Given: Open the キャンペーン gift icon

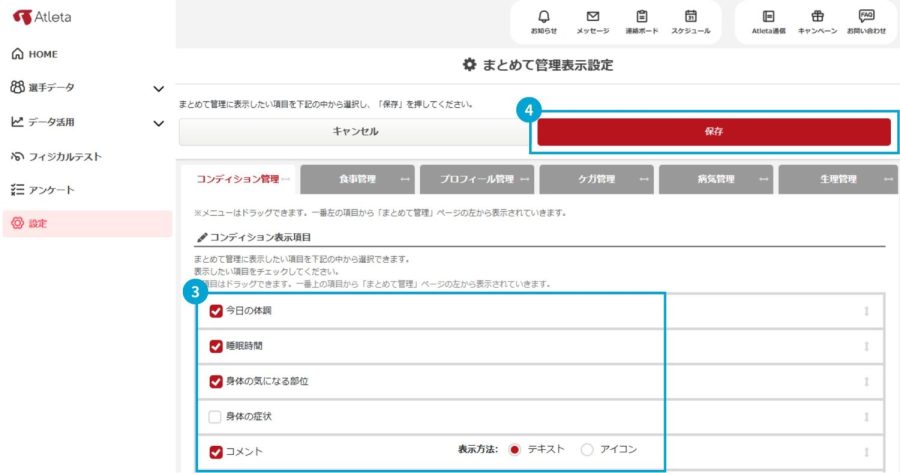Looking at the screenshot, I should (817, 17).
